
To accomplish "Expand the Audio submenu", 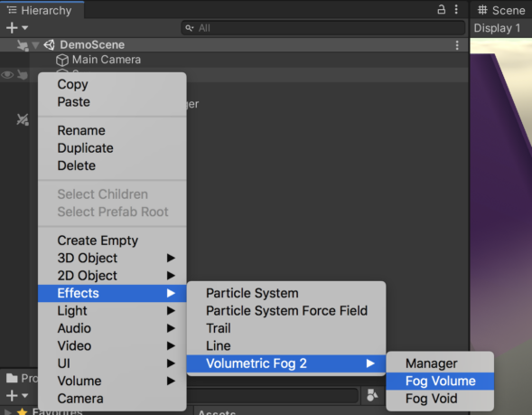I will pyautogui.click(x=112, y=328).
